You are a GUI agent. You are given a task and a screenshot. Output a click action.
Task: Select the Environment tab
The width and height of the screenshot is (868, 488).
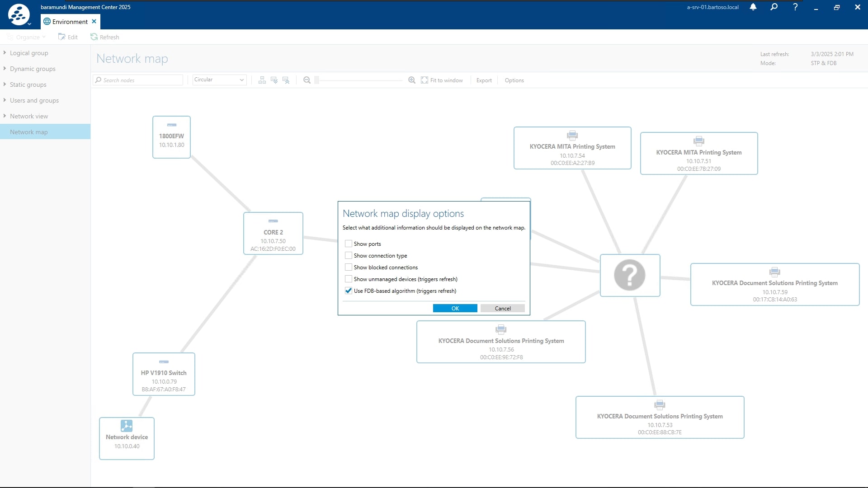coord(70,22)
